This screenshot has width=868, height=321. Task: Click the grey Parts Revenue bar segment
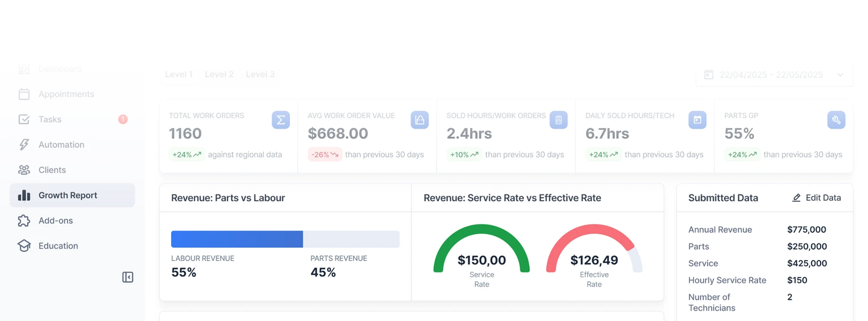click(x=351, y=239)
